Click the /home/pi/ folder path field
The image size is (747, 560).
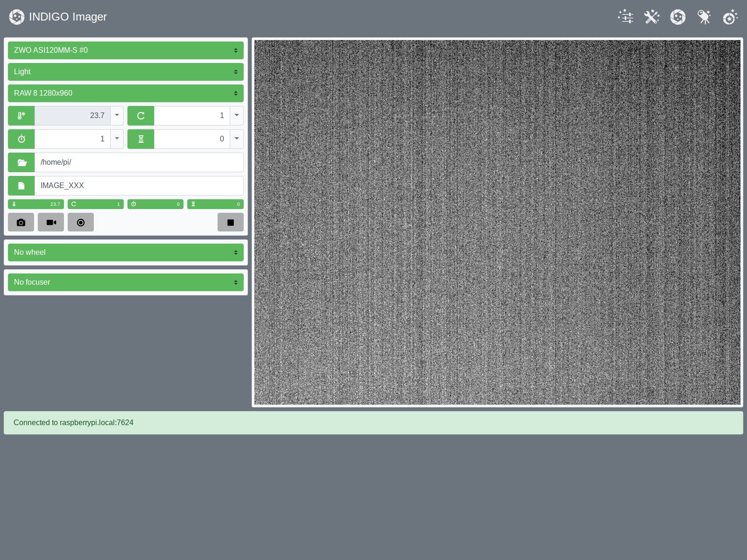139,162
